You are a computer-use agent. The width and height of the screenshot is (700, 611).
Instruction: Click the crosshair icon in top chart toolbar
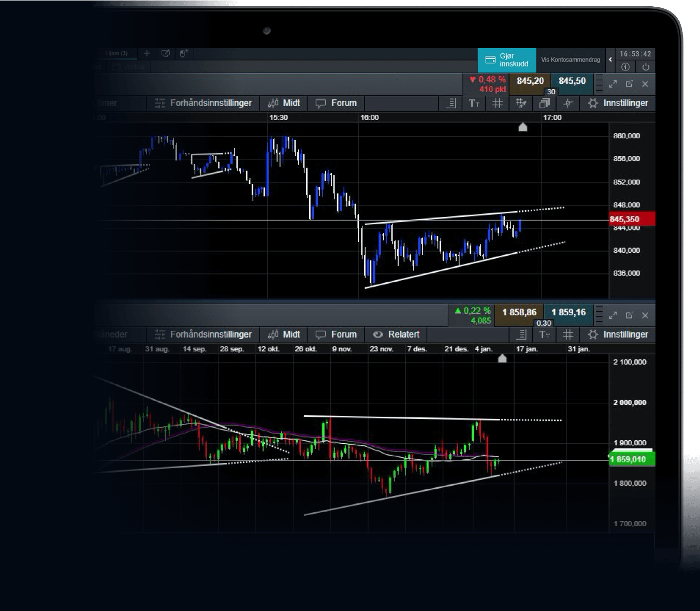click(567, 104)
